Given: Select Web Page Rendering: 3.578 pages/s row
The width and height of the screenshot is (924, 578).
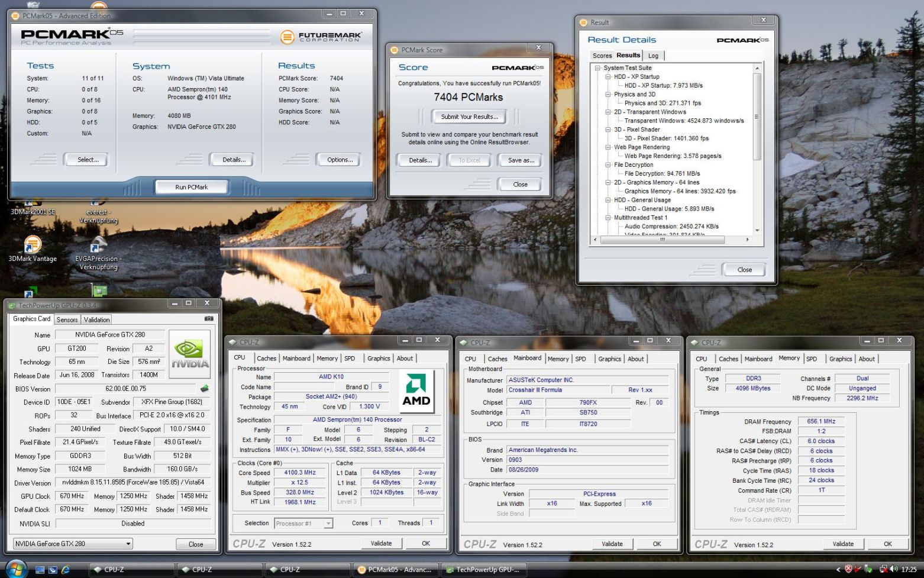Looking at the screenshot, I should [x=673, y=156].
